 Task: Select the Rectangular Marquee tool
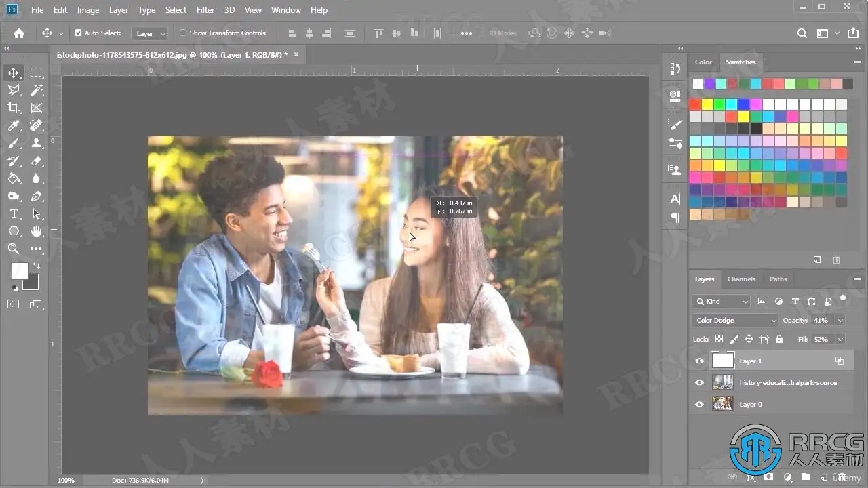[37, 73]
